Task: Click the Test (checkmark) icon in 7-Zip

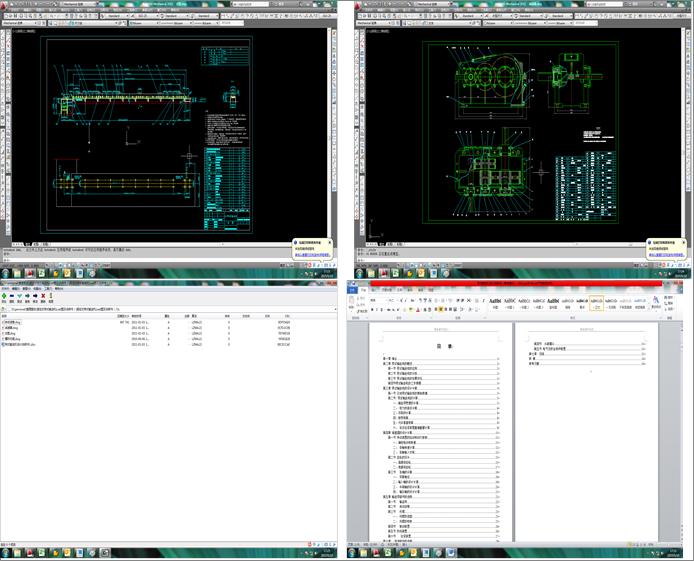Action: 19,296
